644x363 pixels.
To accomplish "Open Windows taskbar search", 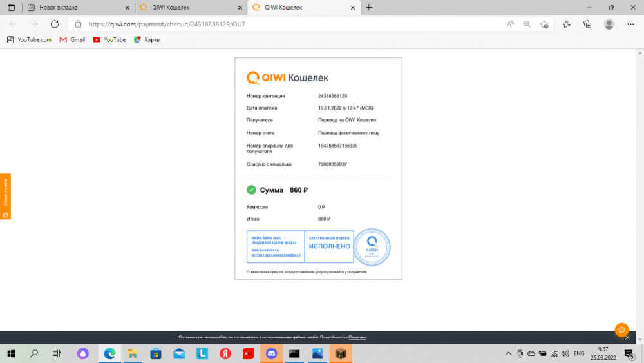I will (x=34, y=353).
